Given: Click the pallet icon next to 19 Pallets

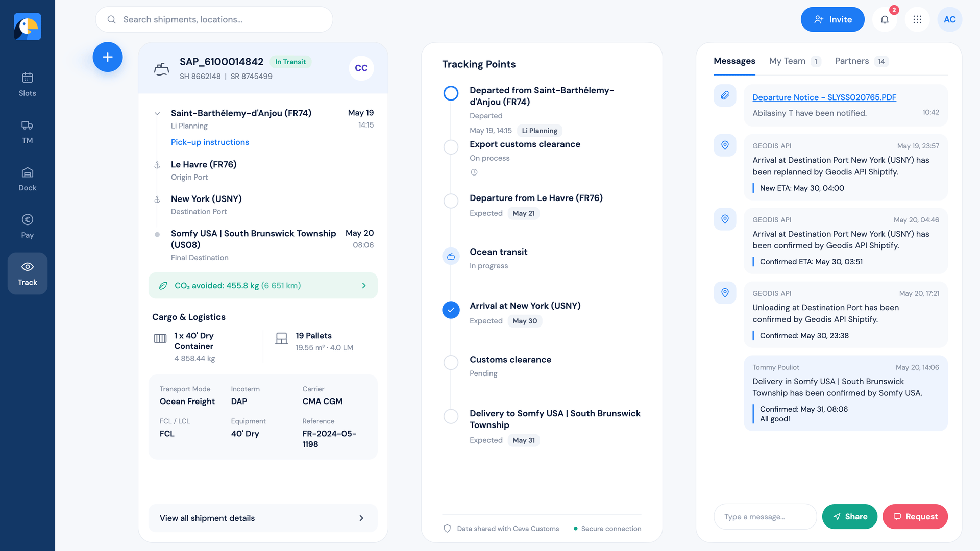Looking at the screenshot, I should pyautogui.click(x=281, y=338).
